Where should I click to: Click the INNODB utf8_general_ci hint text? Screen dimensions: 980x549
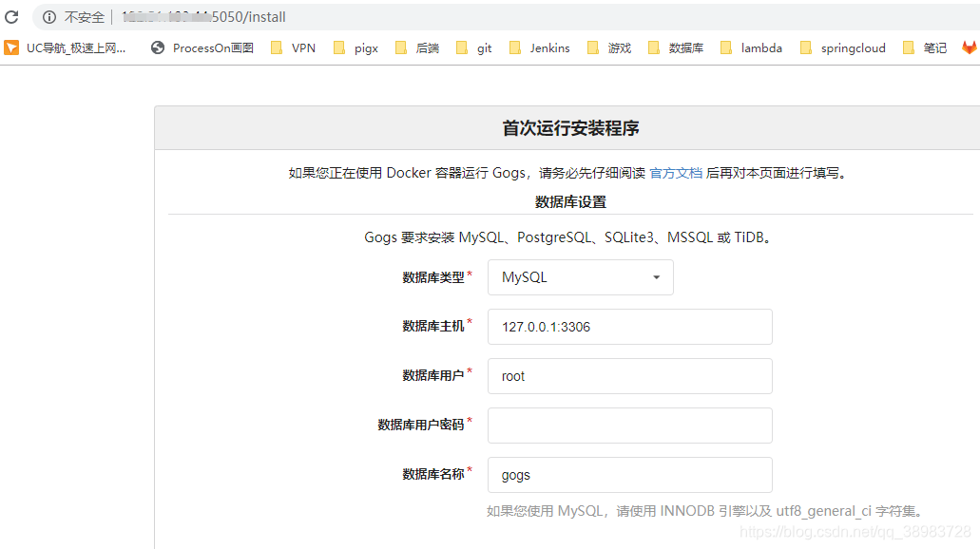coord(706,511)
